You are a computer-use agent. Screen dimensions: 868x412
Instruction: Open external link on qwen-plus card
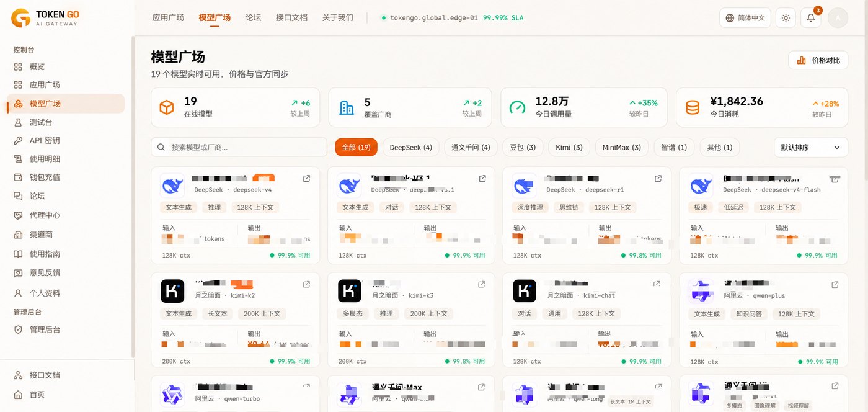click(x=834, y=284)
